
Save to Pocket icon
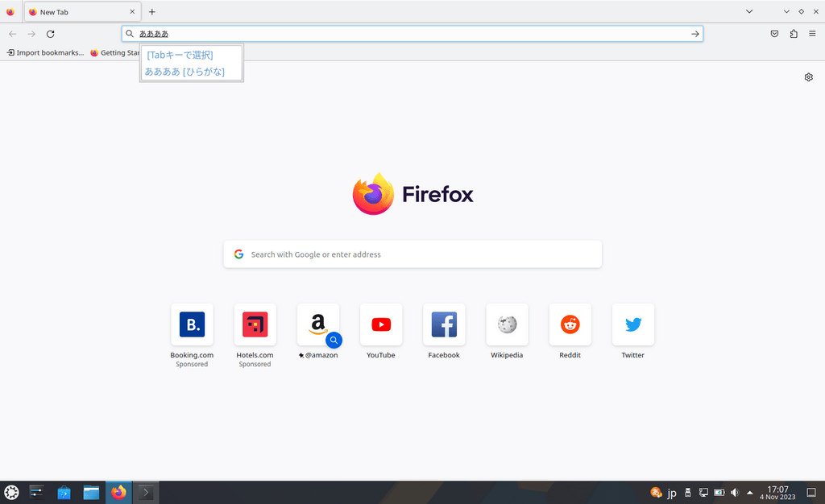774,34
